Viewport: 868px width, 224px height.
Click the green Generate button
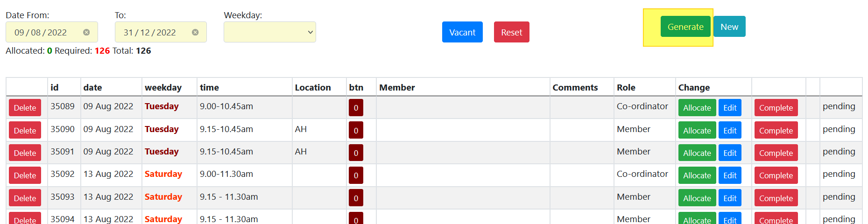[x=685, y=27]
